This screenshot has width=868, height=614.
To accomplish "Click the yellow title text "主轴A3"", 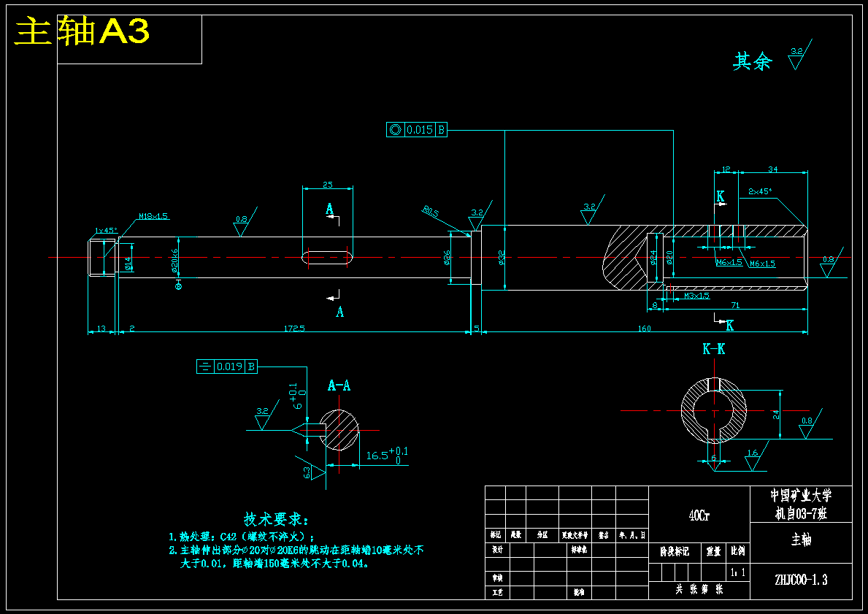I will [x=82, y=31].
